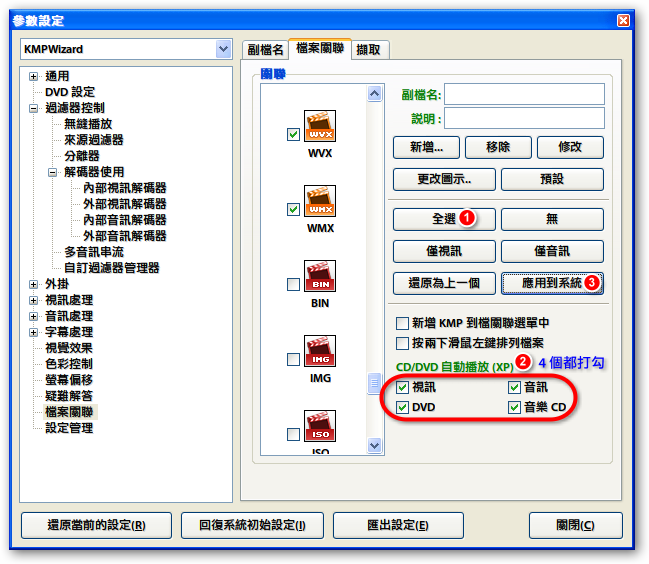Collapse the 解碼器使用 tree node

(53, 172)
